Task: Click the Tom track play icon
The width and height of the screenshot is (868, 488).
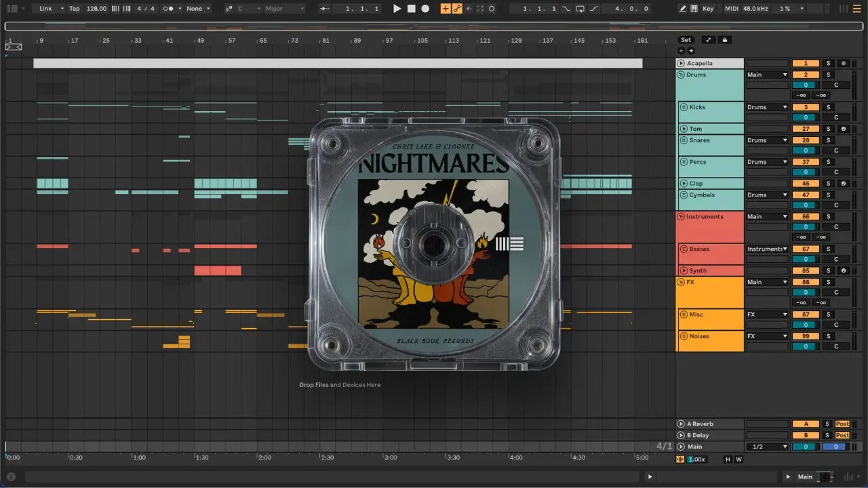Action: 684,129
